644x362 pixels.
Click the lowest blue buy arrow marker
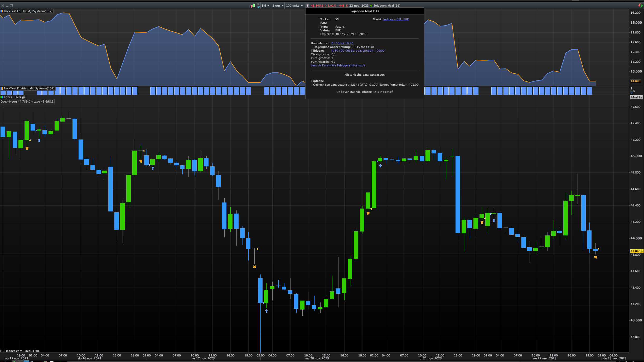(x=266, y=311)
